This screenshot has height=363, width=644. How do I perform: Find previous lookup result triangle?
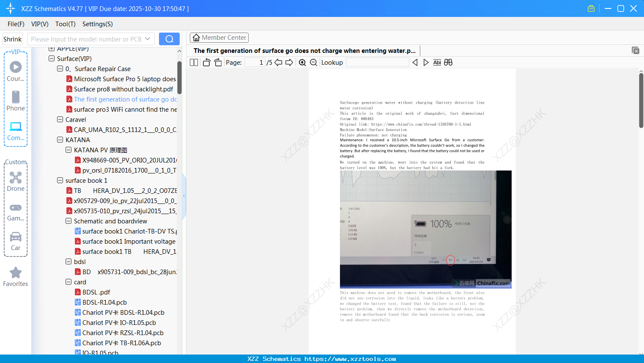(x=415, y=62)
